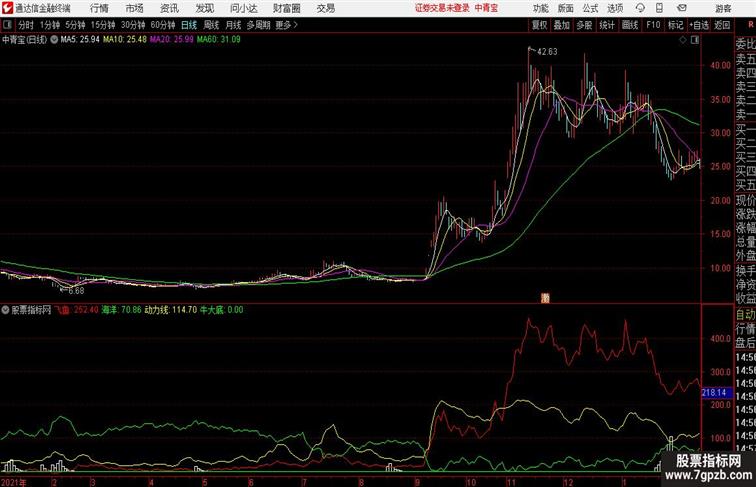The height and width of the screenshot is (487, 756).
Task: Click the MA indicator settings round icon
Action: pyautogui.click(x=54, y=40)
